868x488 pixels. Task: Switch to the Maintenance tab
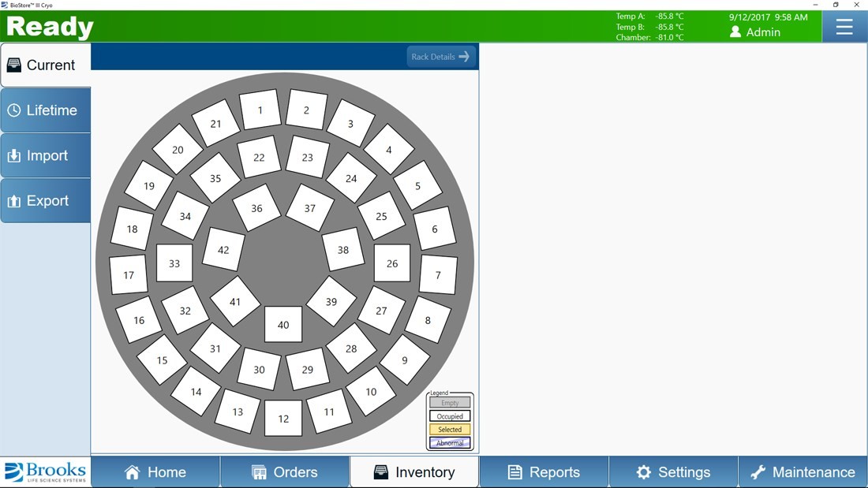pyautogui.click(x=803, y=472)
